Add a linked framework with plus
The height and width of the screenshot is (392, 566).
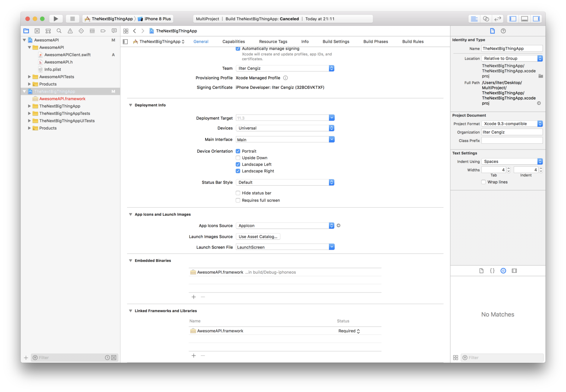coord(194,356)
